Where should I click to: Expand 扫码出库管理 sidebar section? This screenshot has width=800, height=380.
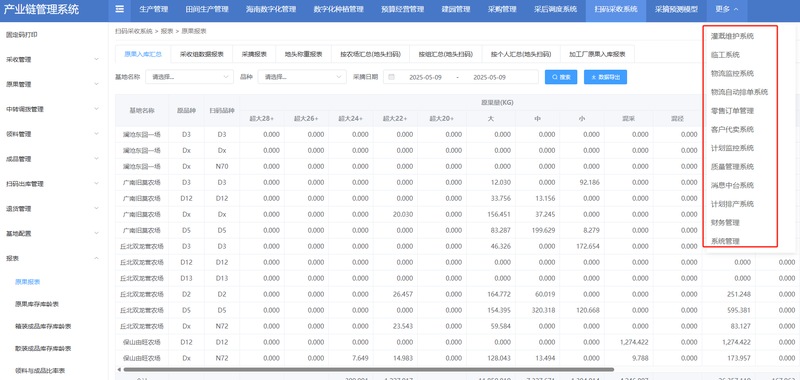(x=54, y=184)
